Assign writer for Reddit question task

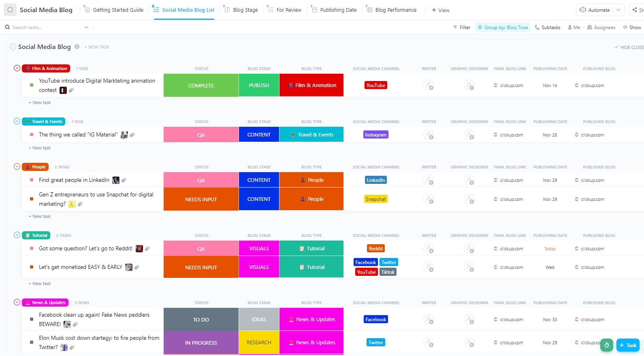(x=429, y=249)
